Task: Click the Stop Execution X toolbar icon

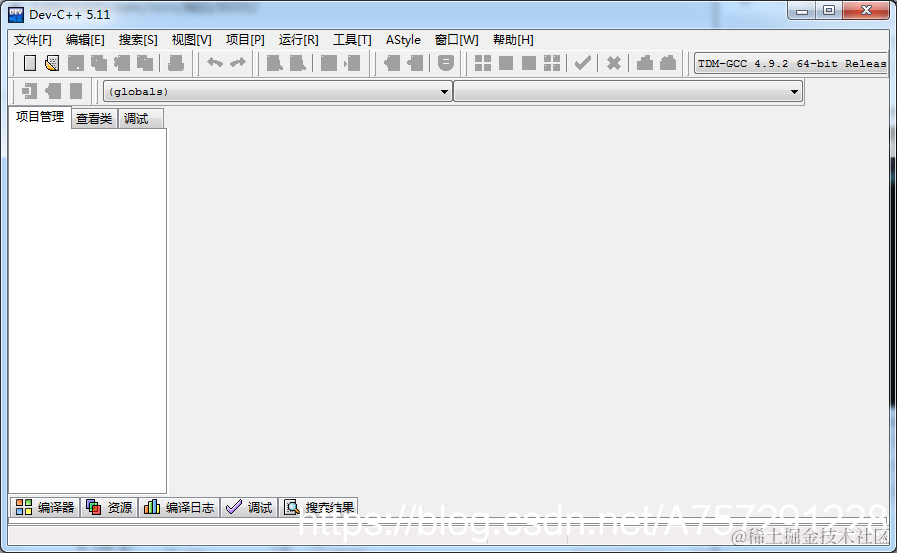Action: pos(614,63)
